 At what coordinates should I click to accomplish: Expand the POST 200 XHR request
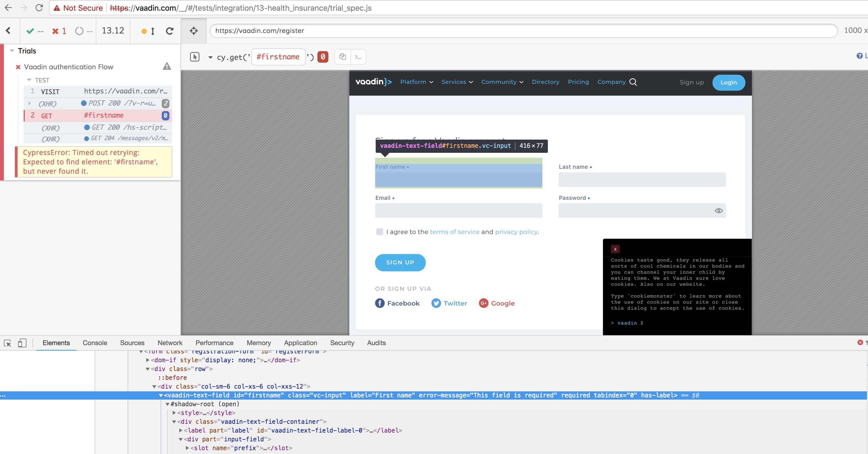(x=30, y=103)
